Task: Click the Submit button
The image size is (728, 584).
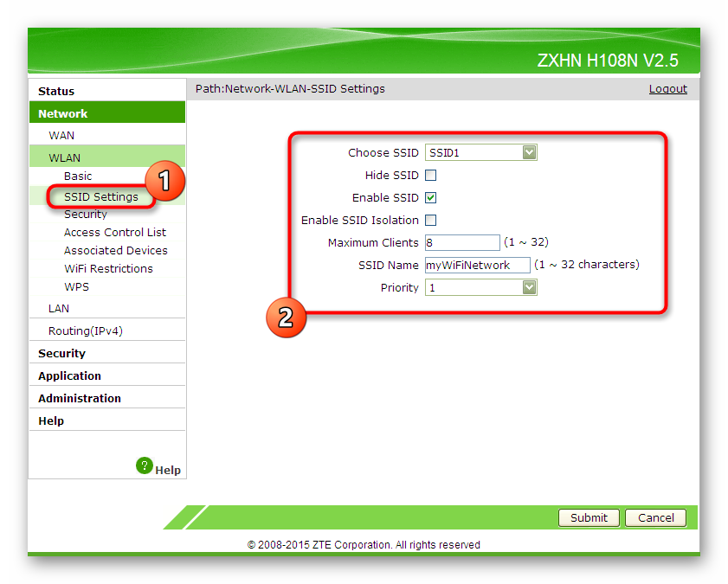Action: (x=589, y=517)
